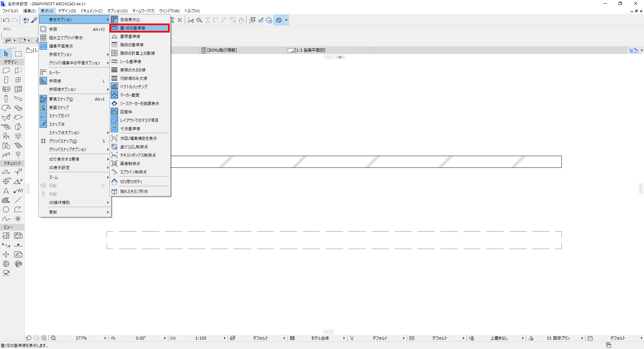Select the Circle arc tool

[6, 209]
